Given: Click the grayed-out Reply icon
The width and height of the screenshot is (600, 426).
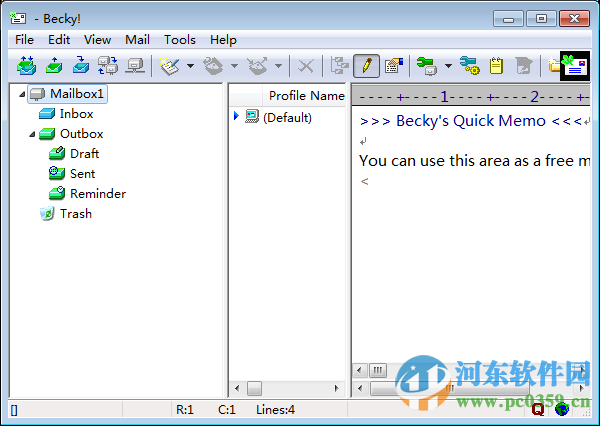Looking at the screenshot, I should click(x=213, y=66).
